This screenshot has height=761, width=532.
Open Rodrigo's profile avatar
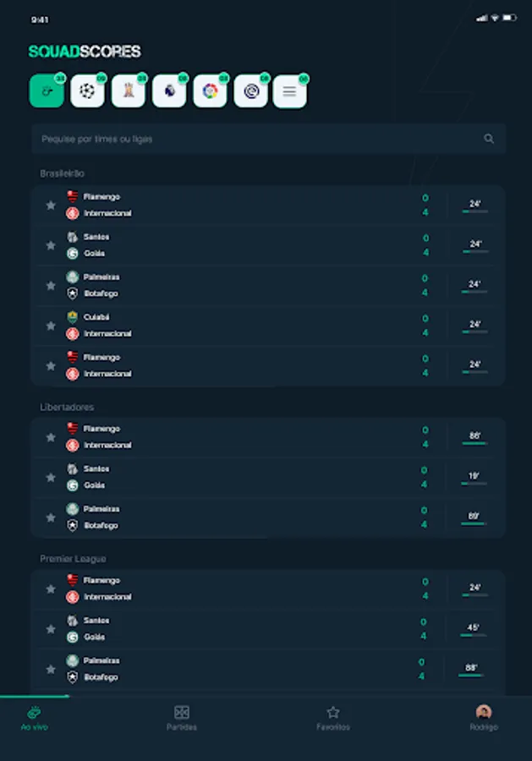pyautogui.click(x=484, y=713)
